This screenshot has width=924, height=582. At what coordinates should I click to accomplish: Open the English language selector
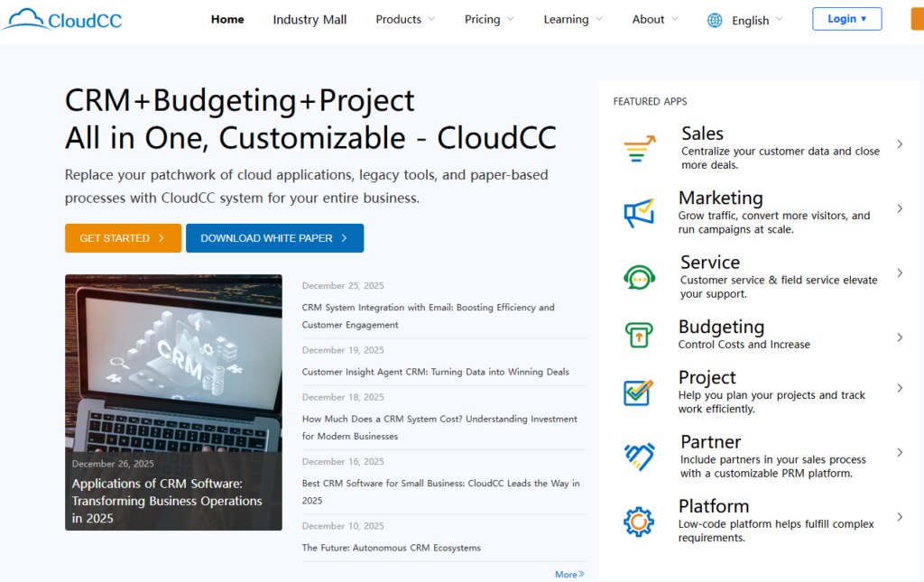point(757,20)
